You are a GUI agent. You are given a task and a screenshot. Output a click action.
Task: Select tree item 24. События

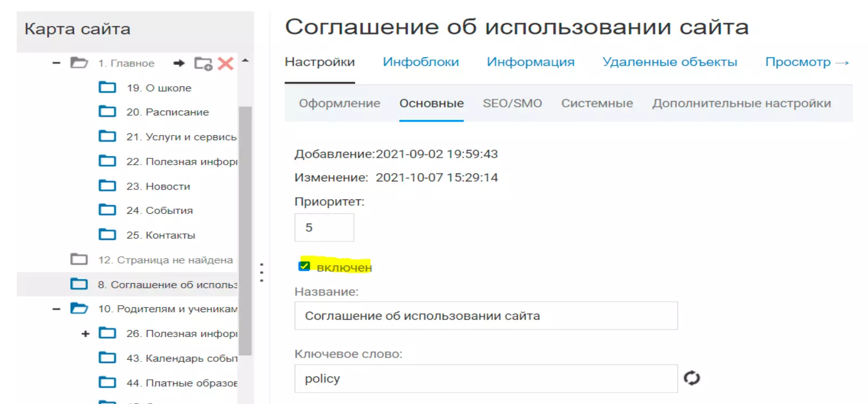(160, 210)
